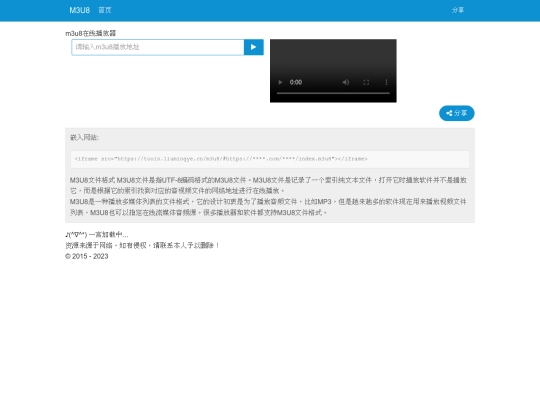The image size is (540, 405).
Task: Click the m3u8在线播放器 heading
Action: click(x=91, y=33)
